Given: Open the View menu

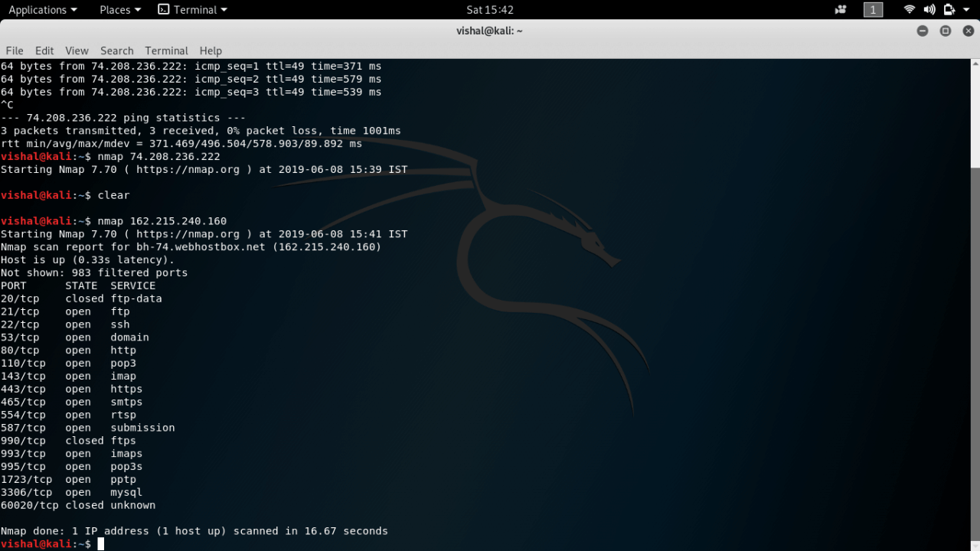Looking at the screenshot, I should (x=77, y=51).
